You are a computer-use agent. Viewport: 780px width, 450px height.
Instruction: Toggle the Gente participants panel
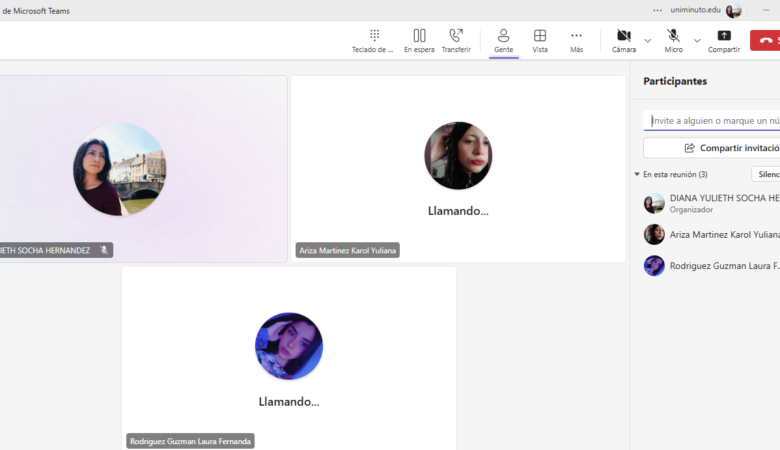pyautogui.click(x=503, y=40)
